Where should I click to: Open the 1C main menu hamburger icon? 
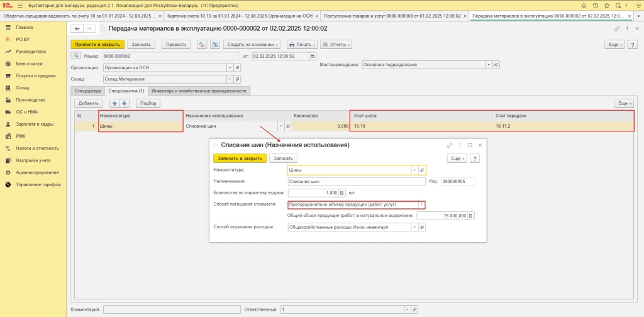tap(20, 6)
